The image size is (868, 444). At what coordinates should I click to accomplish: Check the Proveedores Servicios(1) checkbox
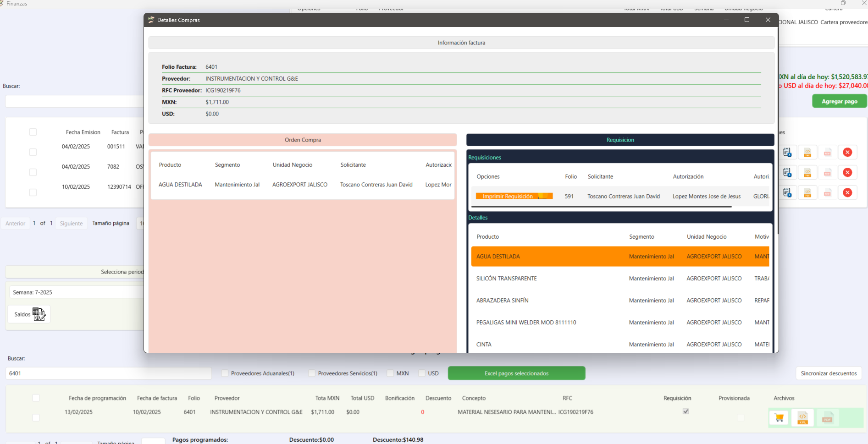(x=312, y=373)
